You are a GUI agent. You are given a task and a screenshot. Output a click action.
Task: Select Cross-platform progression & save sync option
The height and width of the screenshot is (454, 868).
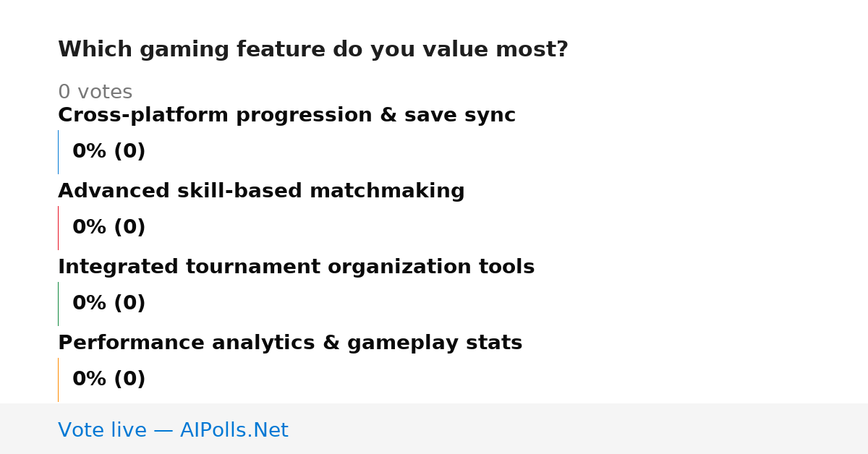[x=286, y=116]
